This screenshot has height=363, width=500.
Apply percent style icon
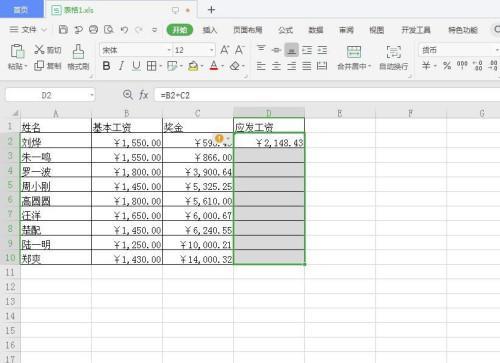pos(447,65)
